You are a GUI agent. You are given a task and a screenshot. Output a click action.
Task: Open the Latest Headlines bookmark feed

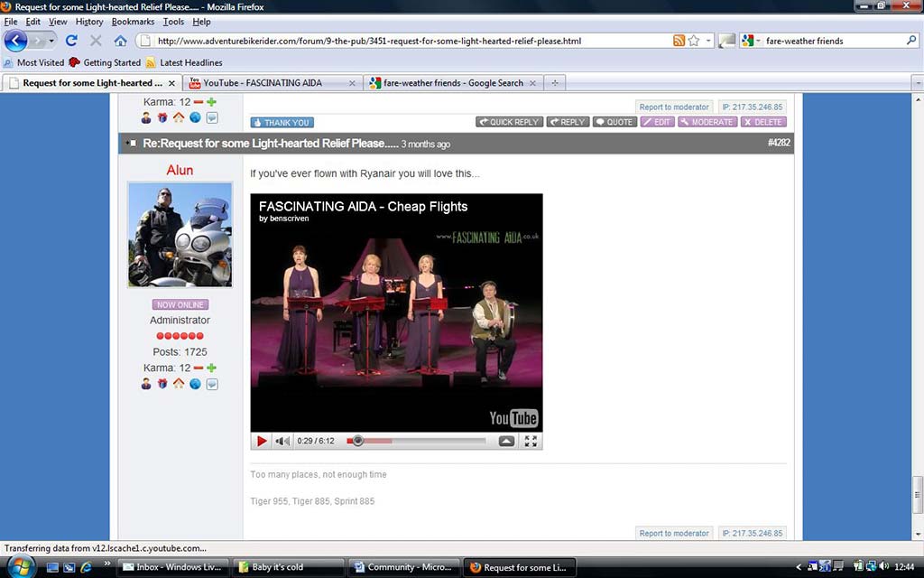pos(184,62)
